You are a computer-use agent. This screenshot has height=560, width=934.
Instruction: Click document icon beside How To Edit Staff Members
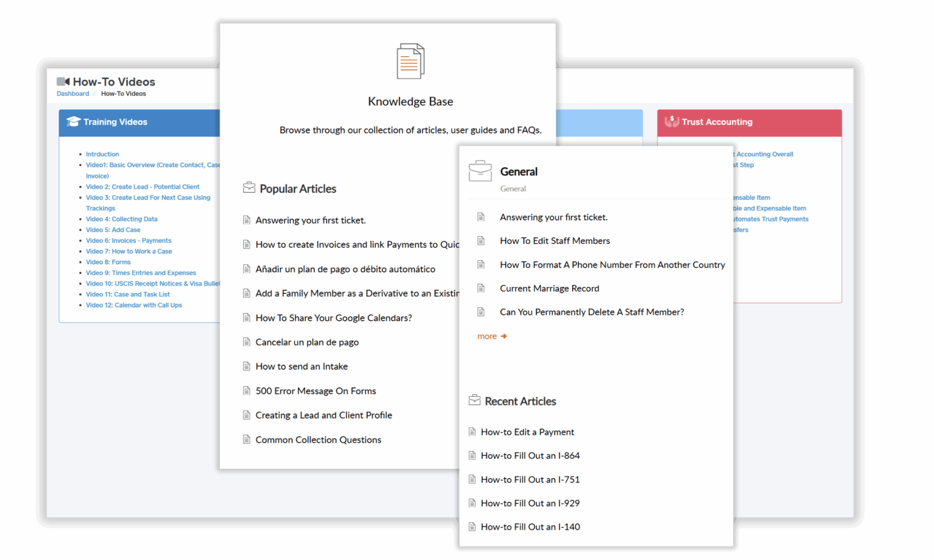(481, 241)
